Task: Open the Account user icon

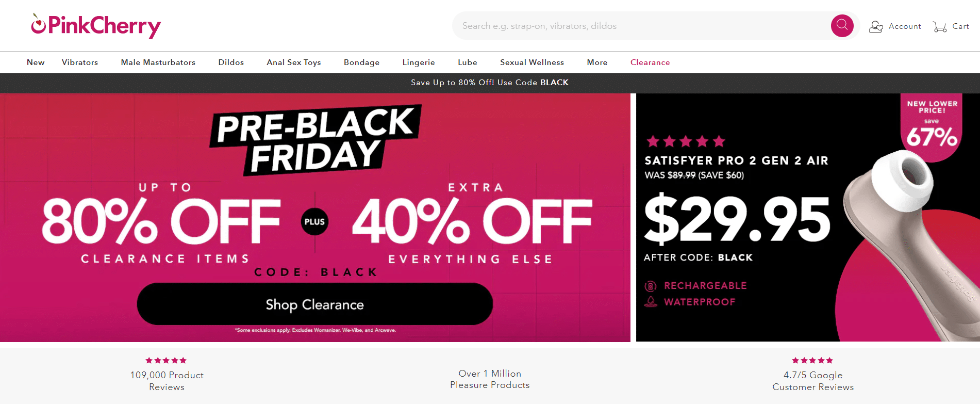Action: point(876,26)
